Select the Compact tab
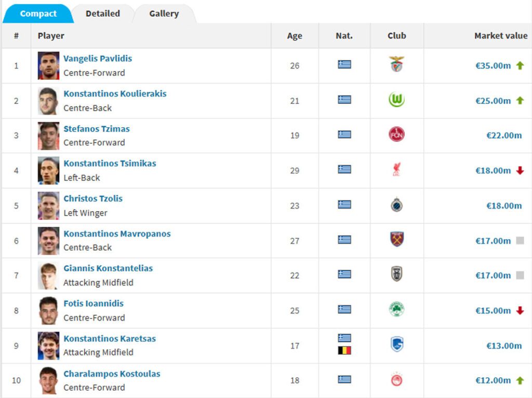The image size is (532, 398). tap(38, 13)
